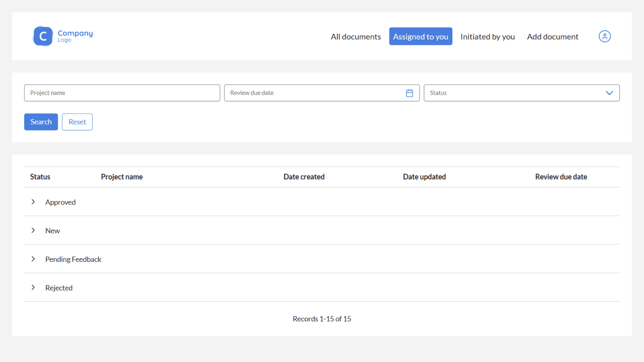Sort by the Date created column
Screen dimensions: 644x362
point(304,176)
